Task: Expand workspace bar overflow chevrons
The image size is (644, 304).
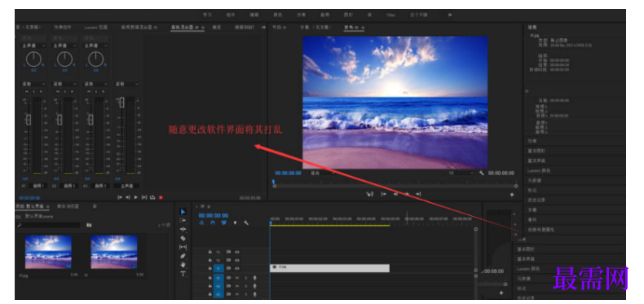Action: click(x=450, y=15)
